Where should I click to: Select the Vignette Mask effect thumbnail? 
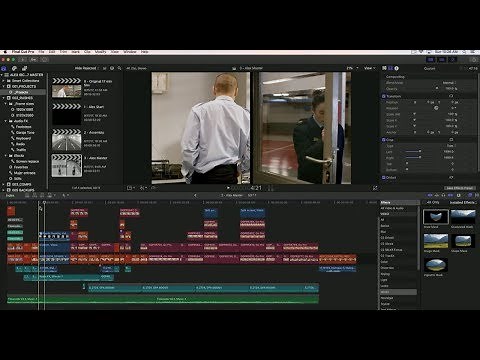(436, 265)
